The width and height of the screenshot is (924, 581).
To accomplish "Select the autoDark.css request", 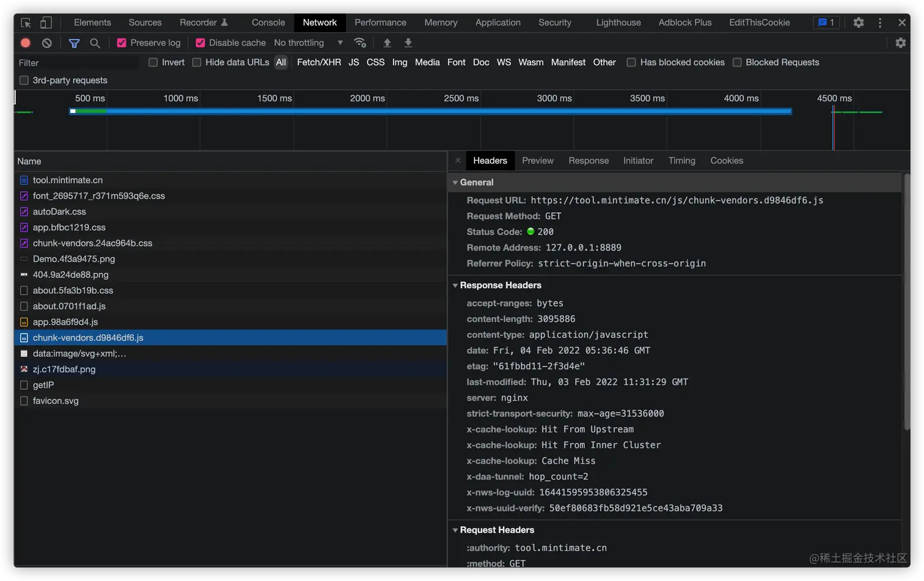I will 230,211.
